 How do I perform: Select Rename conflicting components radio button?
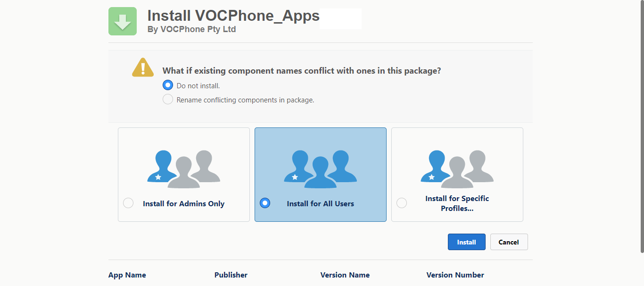[168, 100]
